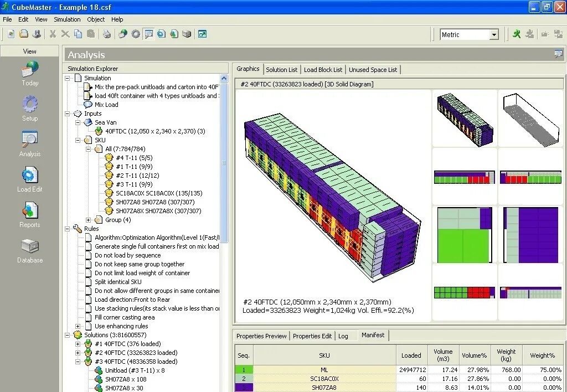Viewport: 567px width, 392px height.
Task: Open the empty container wireframe thumbnail
Action: pyautogui.click(x=530, y=118)
